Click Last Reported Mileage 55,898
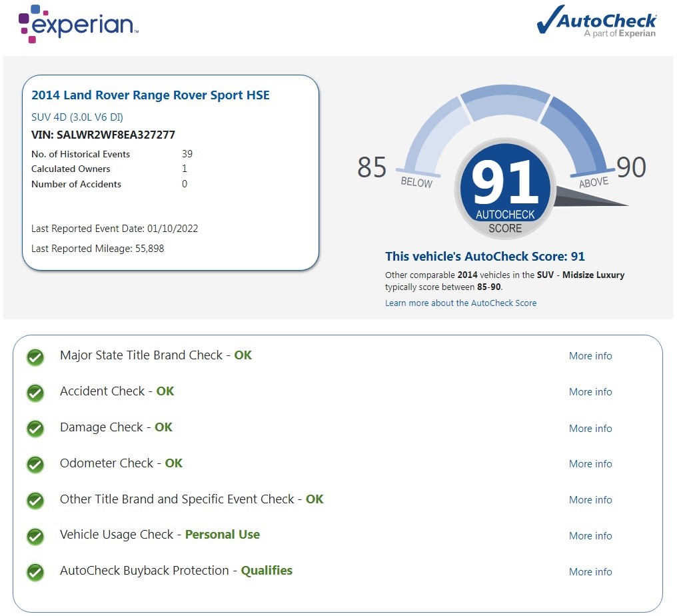The width and height of the screenshot is (677, 616). point(97,249)
